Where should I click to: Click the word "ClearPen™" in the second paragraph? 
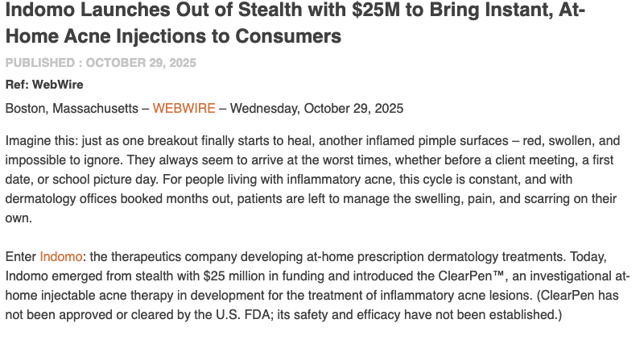(464, 276)
